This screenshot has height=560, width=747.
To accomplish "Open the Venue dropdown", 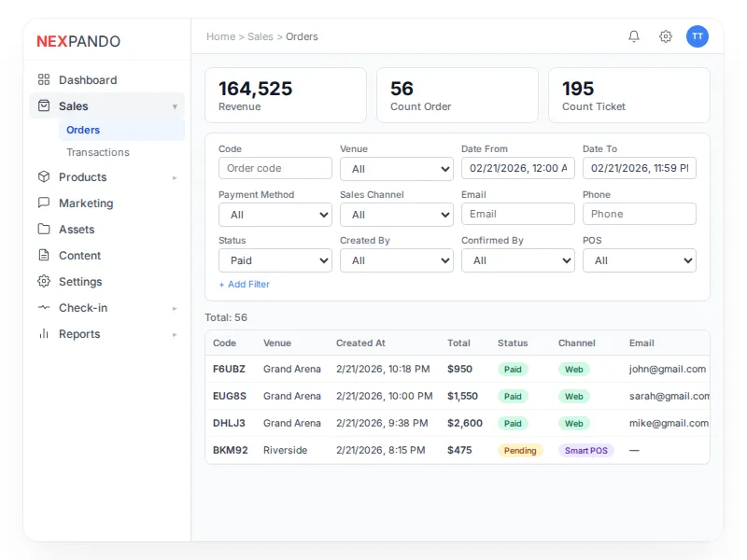I will pos(396,169).
